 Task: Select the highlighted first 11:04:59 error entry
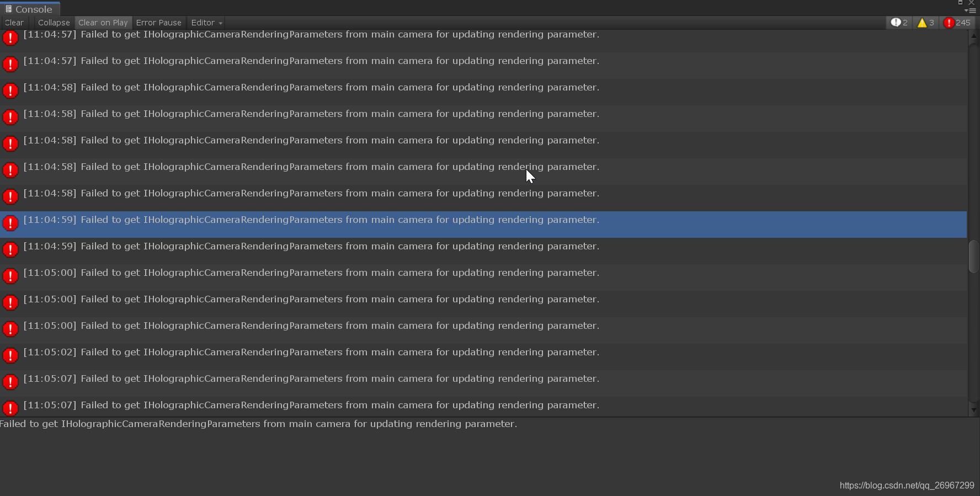[483, 225]
